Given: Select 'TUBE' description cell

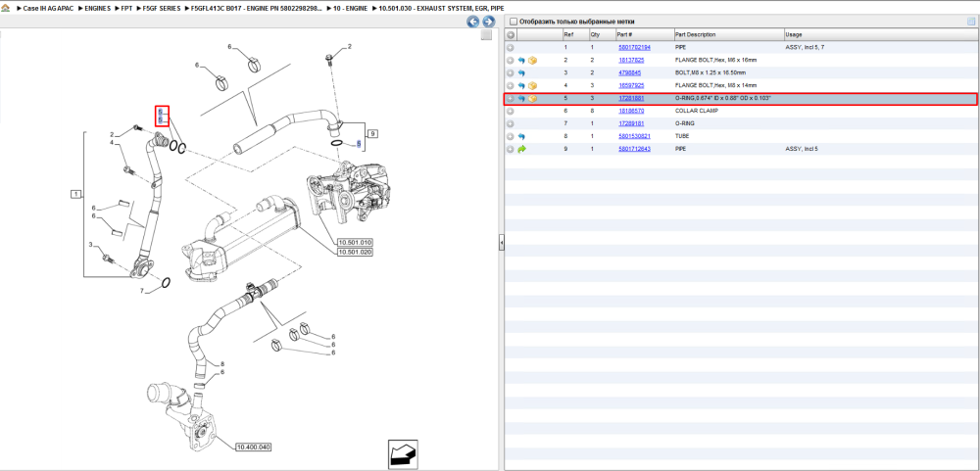Looking at the screenshot, I should [x=682, y=136].
